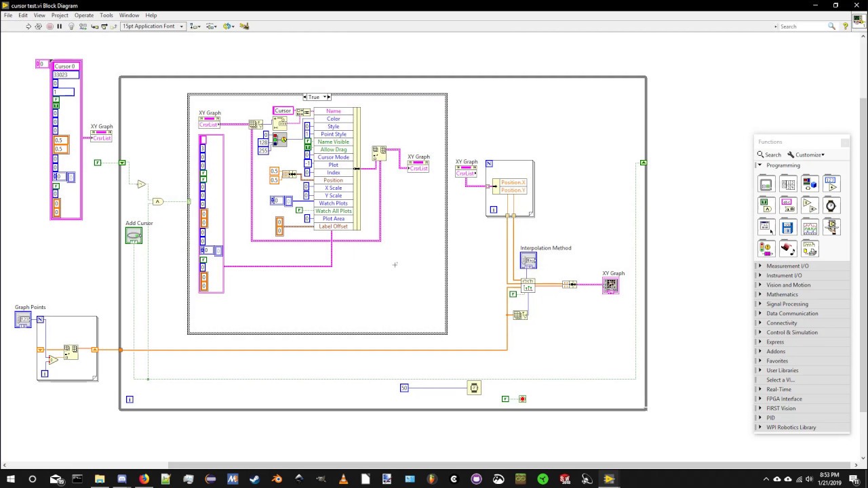868x488 pixels.
Task: Open the User Libraries category
Action: point(783,370)
